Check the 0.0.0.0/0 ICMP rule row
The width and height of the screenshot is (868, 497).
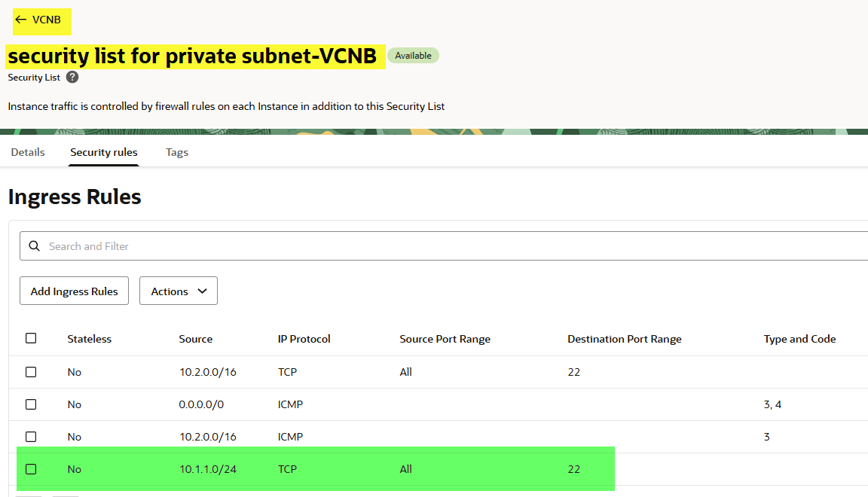(x=31, y=404)
